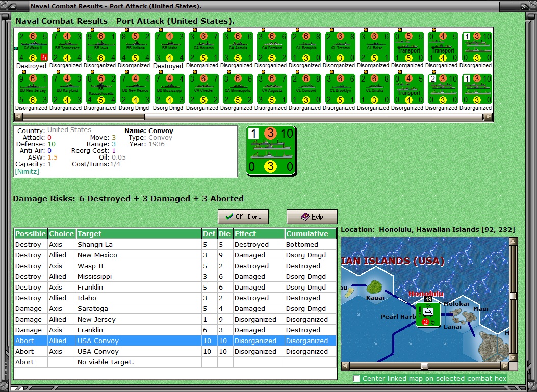
Task: Select the CL Omaha unit counter
Action: click(x=375, y=89)
